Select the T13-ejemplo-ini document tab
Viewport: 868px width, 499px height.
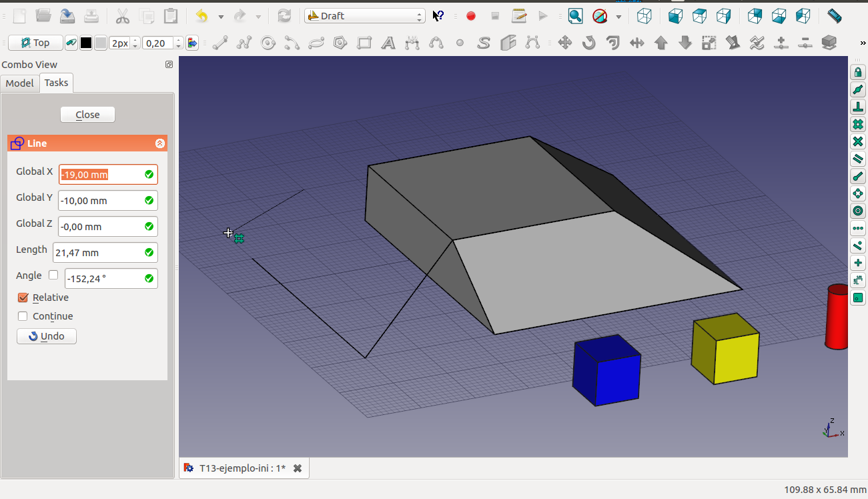click(243, 468)
